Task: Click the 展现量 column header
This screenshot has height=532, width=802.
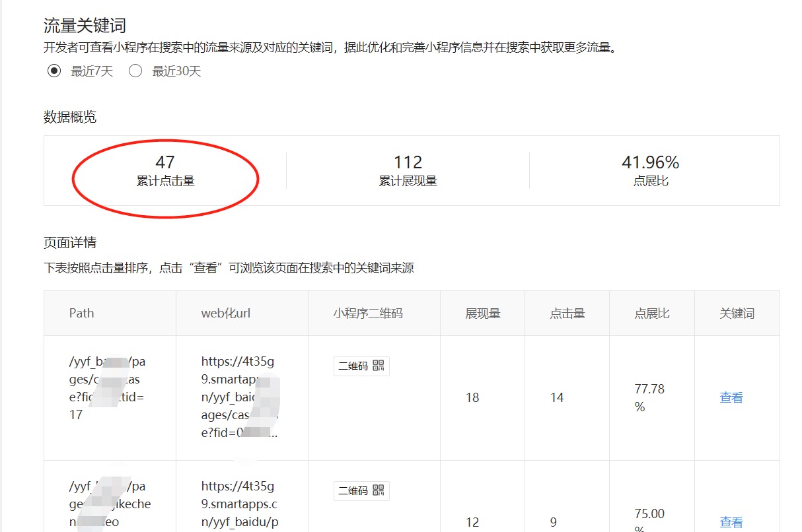Action: click(x=483, y=313)
